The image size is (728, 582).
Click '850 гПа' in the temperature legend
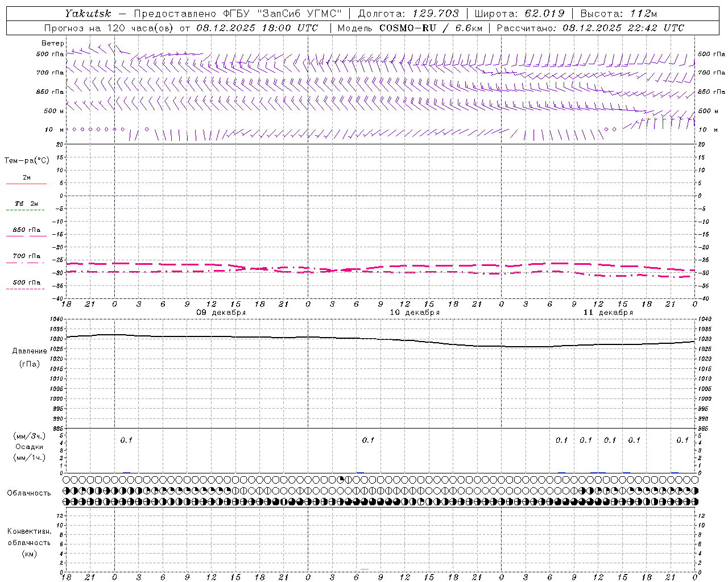(x=26, y=230)
